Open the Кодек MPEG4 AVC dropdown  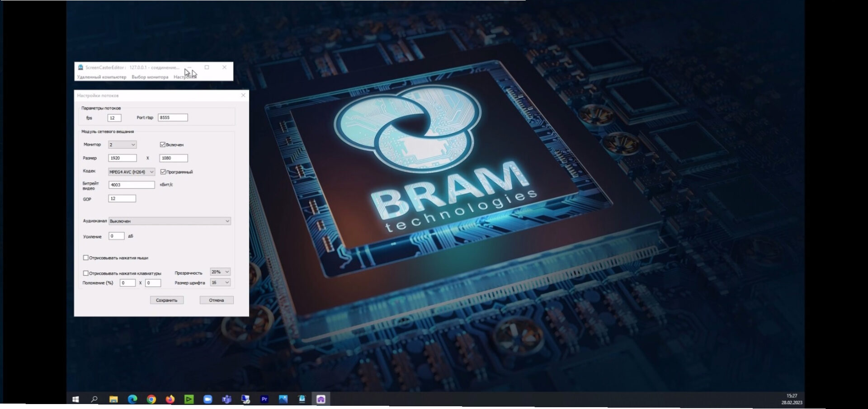[x=132, y=172]
